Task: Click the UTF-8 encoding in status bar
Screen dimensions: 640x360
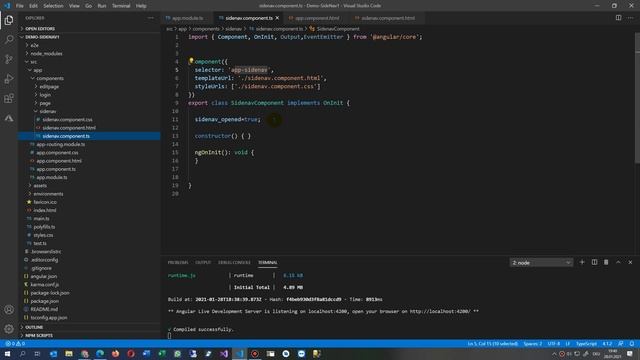Action: point(553,344)
